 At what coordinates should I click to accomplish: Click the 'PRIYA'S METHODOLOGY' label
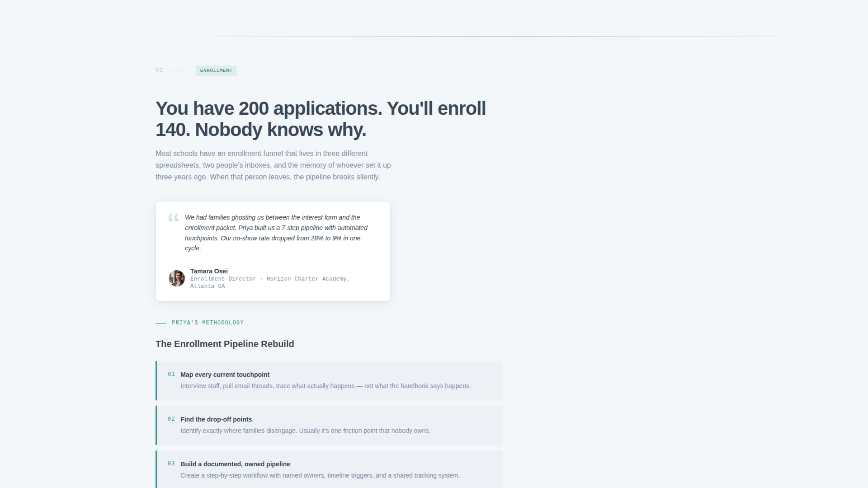click(x=208, y=323)
